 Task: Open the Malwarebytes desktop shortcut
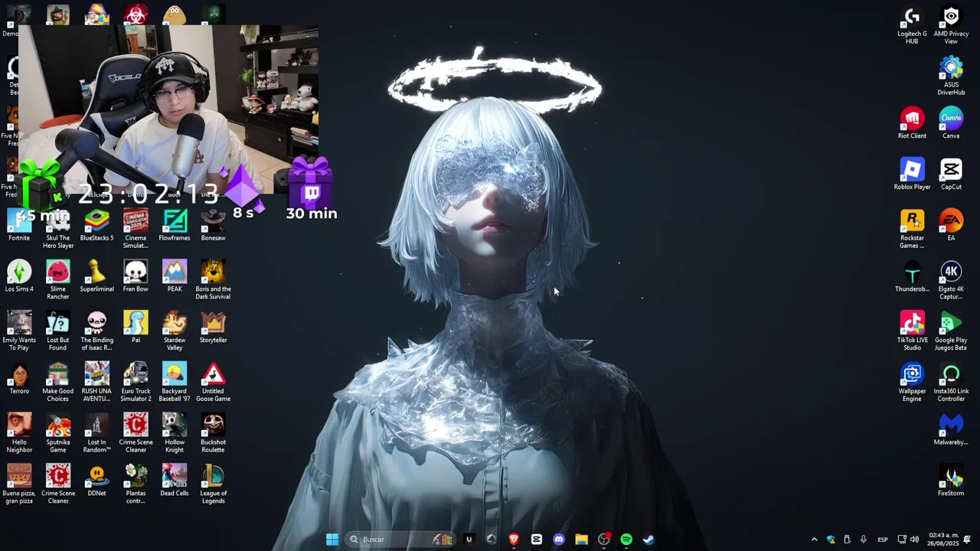point(951,429)
